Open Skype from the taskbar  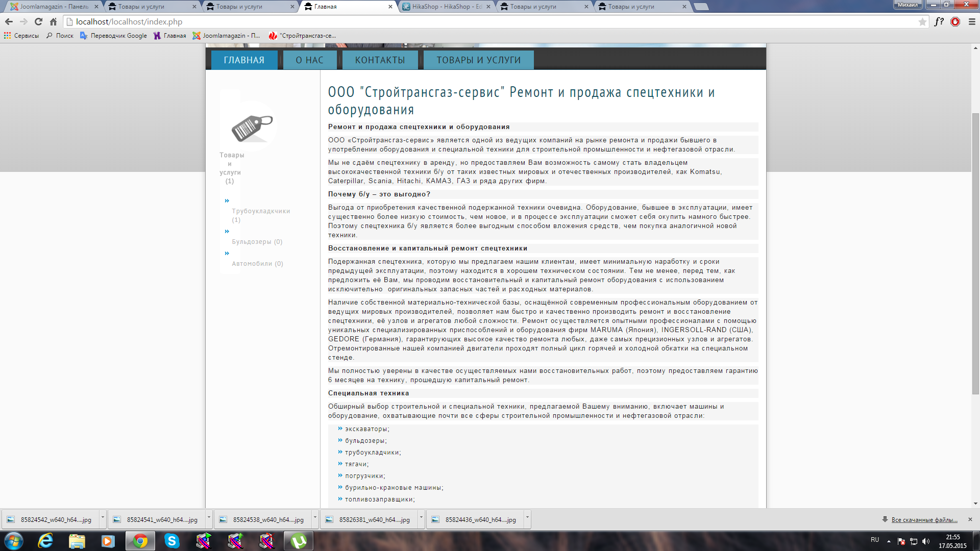tap(172, 541)
